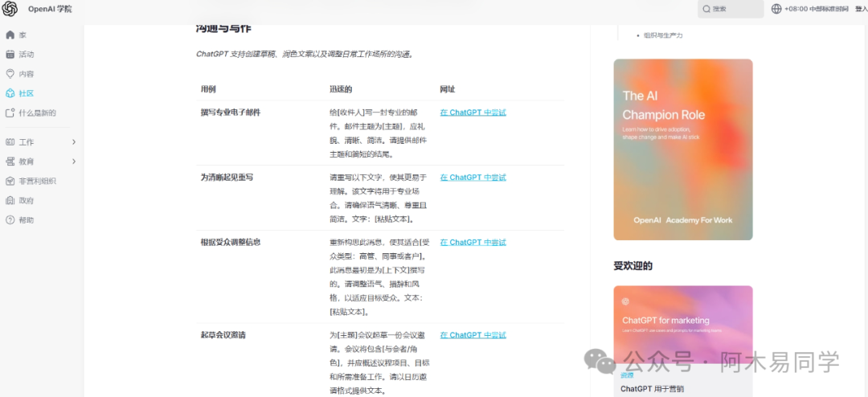Click the 什么是新的 icon
The width and height of the screenshot is (868, 397).
tap(10, 113)
